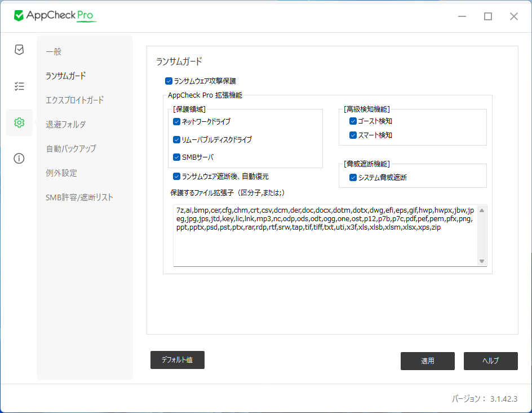532x413 pixels.
Task: Click the デフォルト値 button
Action: click(x=177, y=360)
